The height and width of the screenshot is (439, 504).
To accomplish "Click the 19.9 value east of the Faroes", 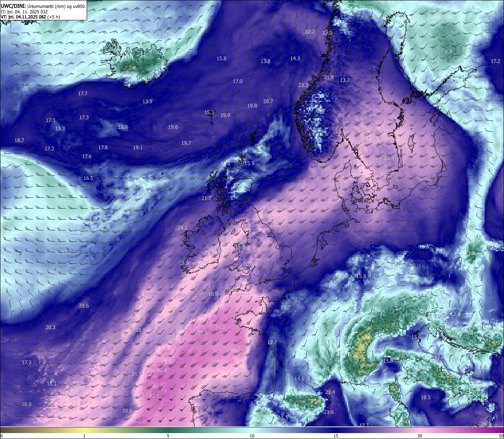I will (225, 115).
